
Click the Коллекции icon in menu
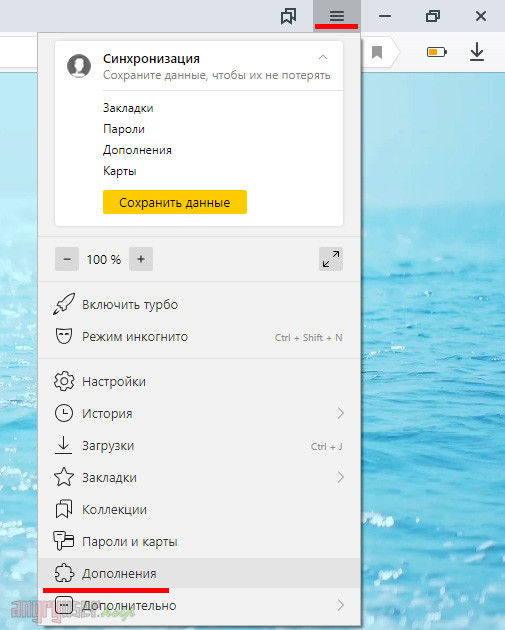64,509
